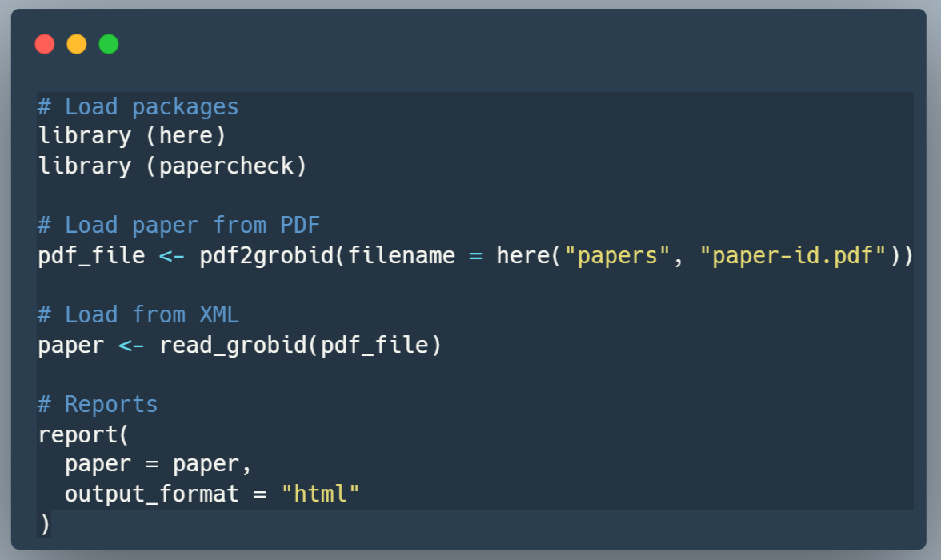Click the filename argument keyword
Image resolution: width=941 pixels, height=560 pixels.
pyautogui.click(x=401, y=256)
